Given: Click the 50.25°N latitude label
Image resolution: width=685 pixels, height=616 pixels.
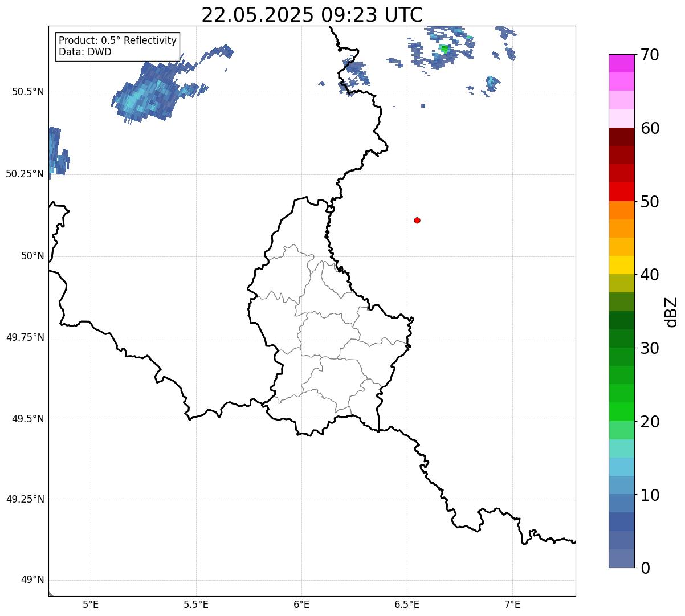Looking at the screenshot, I should pos(25,174).
